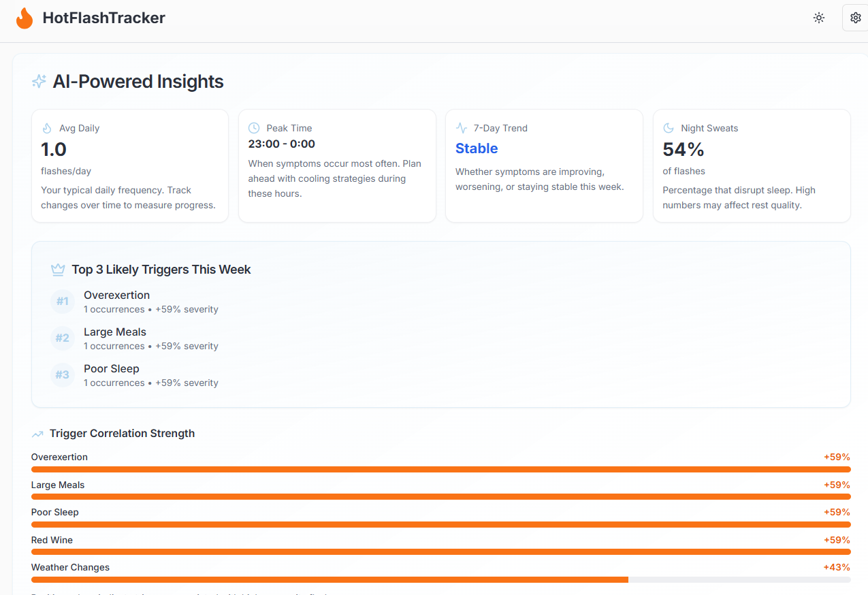Click the 23:00 - 0:00 peak time value
This screenshot has width=868, height=595.
coord(282,144)
